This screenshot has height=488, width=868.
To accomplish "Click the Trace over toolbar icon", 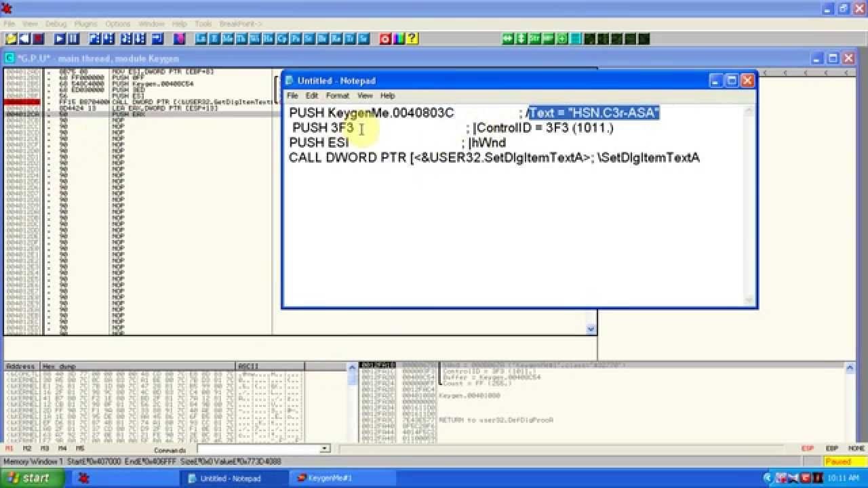I will click(x=139, y=39).
